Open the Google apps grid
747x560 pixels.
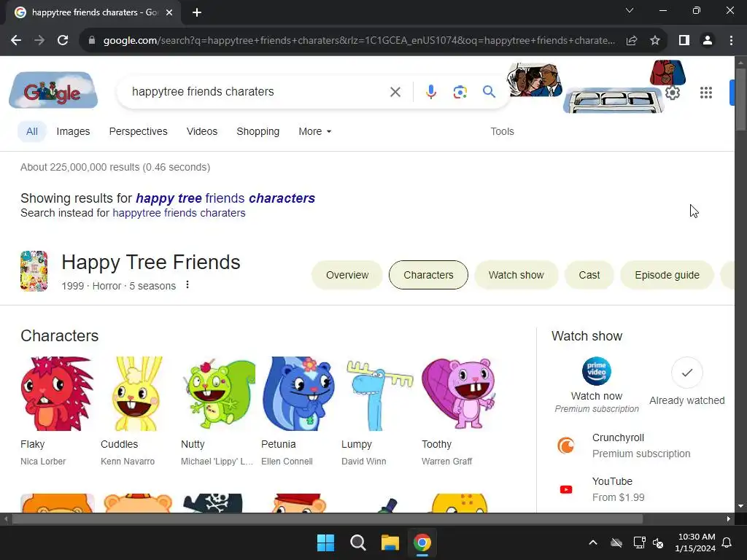pos(706,93)
